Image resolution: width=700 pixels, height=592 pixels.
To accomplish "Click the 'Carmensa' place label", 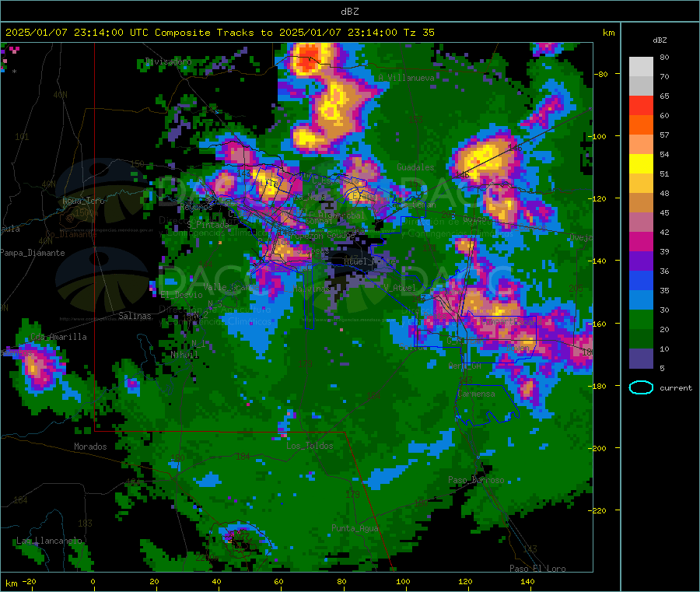I will coord(476,394).
